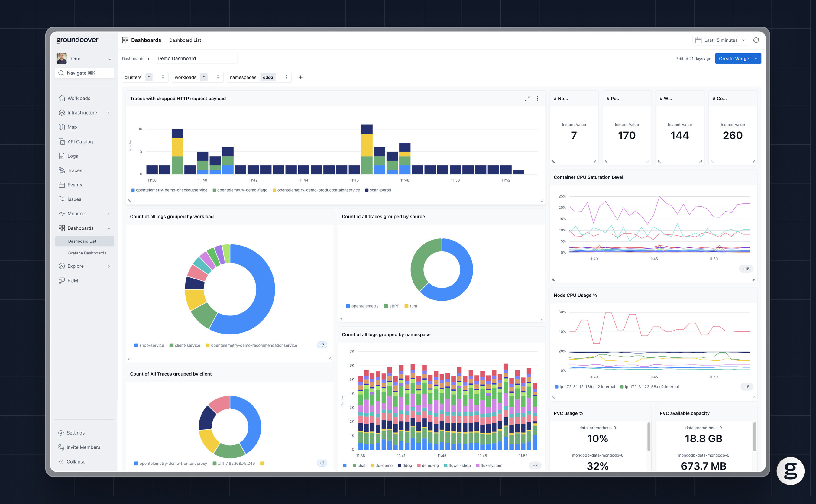Open the Last 15 minutes time dropdown
Image resolution: width=816 pixels, height=504 pixels.
pos(720,40)
